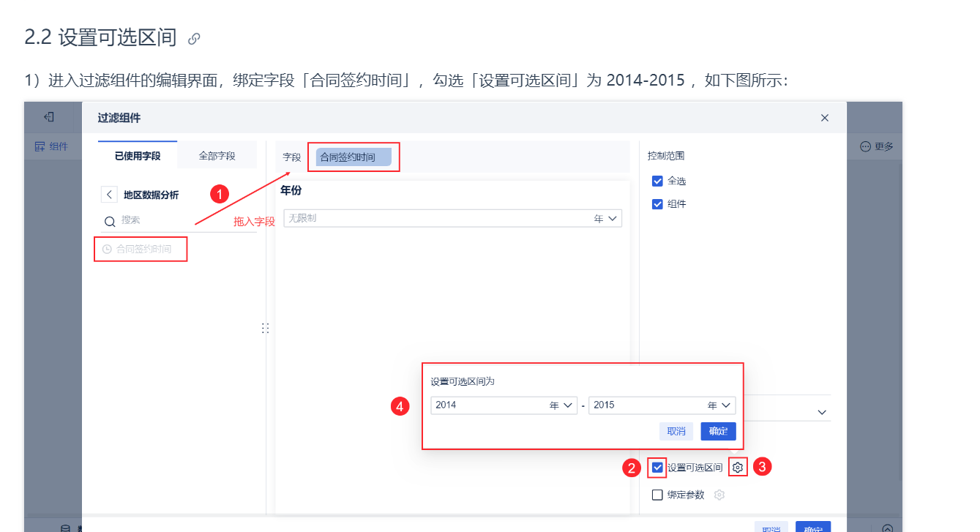980x532 pixels.
Task: Click 确定 in the range popup
Action: (718, 431)
